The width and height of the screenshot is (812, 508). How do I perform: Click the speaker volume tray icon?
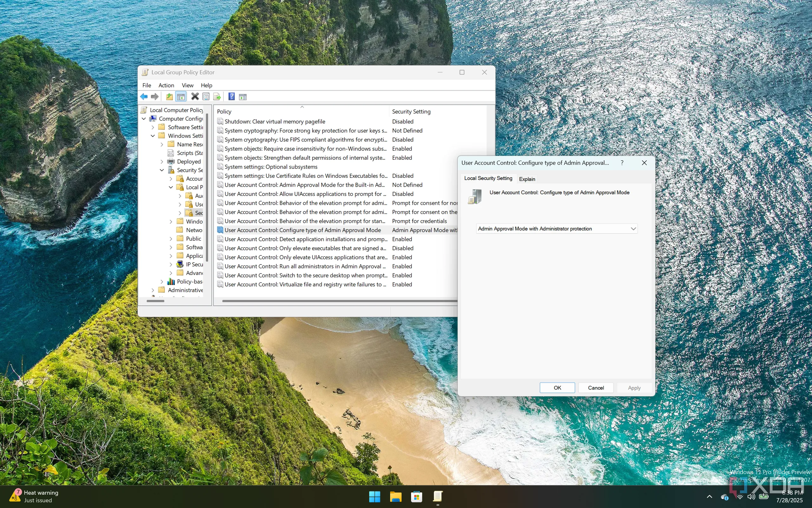pyautogui.click(x=751, y=496)
